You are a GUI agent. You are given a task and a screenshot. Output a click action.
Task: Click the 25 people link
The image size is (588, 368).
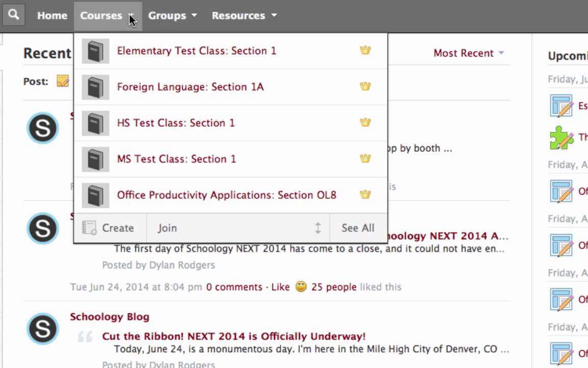point(334,287)
